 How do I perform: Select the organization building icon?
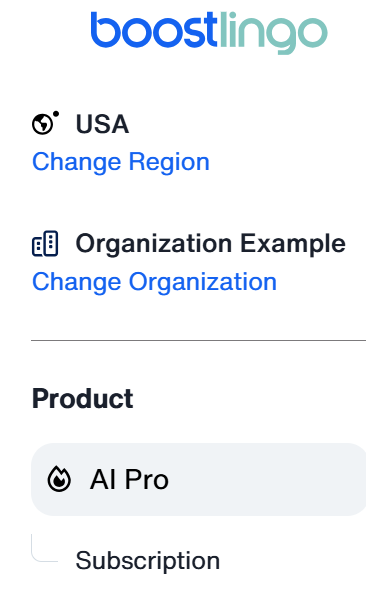[45, 244]
